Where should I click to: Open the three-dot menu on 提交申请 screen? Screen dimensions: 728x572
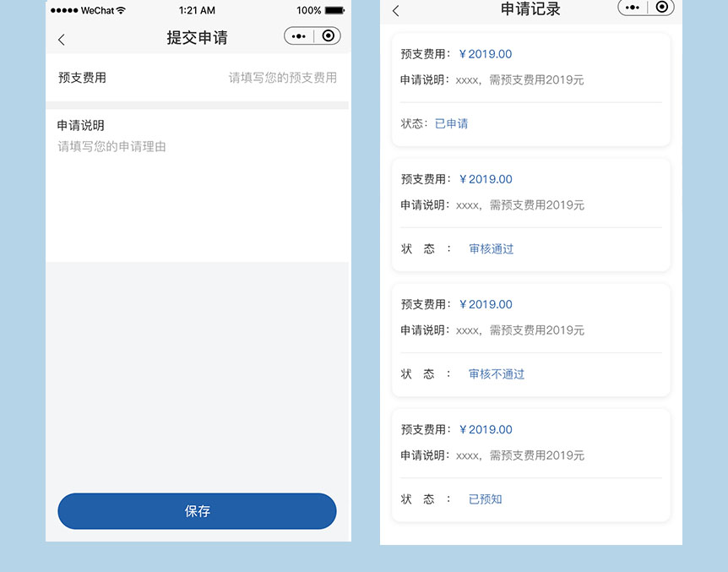pos(299,36)
